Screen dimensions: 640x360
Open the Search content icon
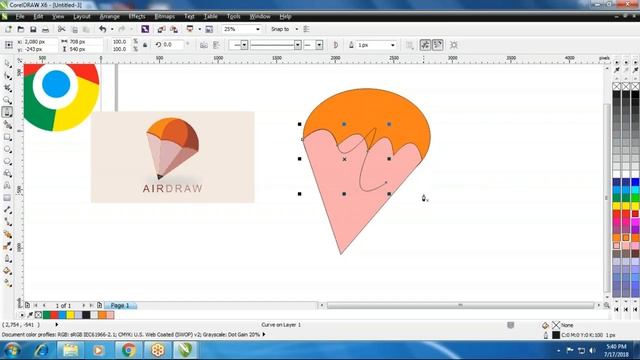coord(145,29)
